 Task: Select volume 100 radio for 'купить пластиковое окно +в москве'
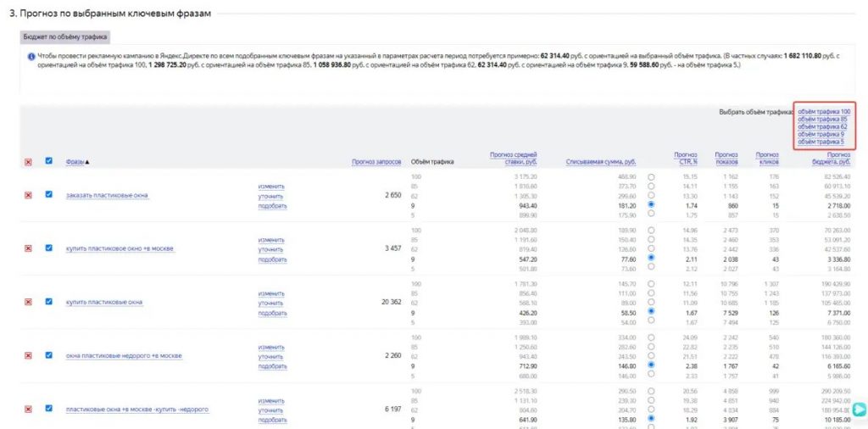651,231
